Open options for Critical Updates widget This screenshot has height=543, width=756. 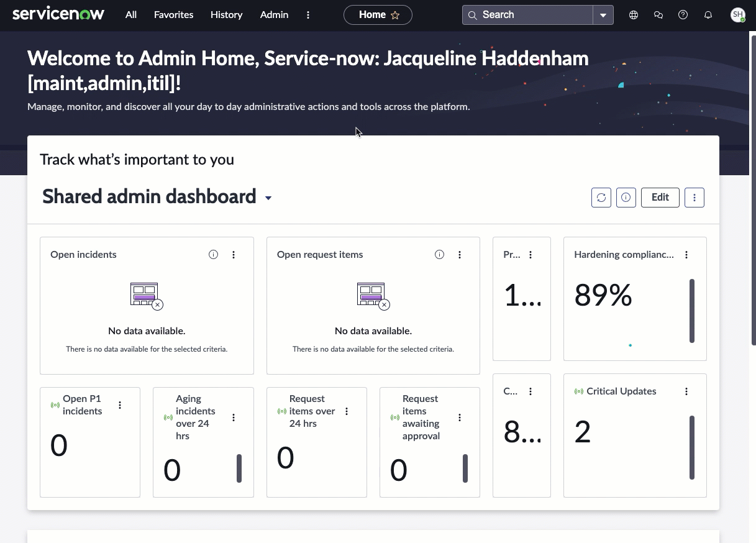pyautogui.click(x=686, y=391)
